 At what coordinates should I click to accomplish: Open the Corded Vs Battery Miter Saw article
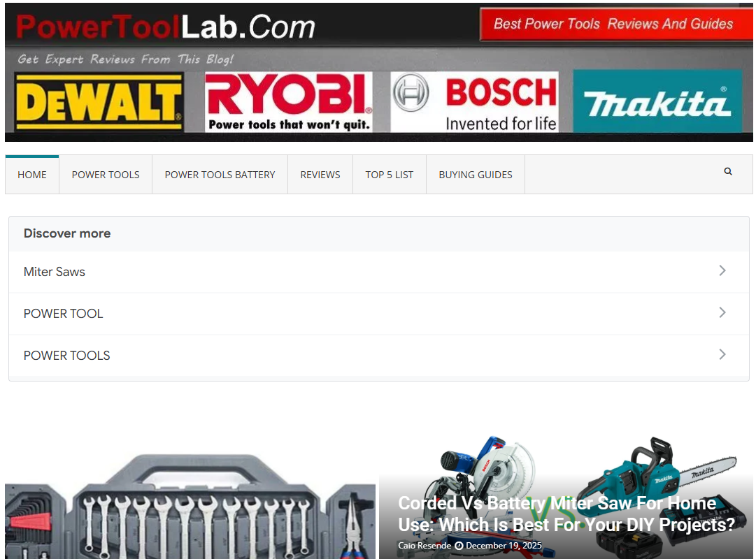[x=566, y=514]
